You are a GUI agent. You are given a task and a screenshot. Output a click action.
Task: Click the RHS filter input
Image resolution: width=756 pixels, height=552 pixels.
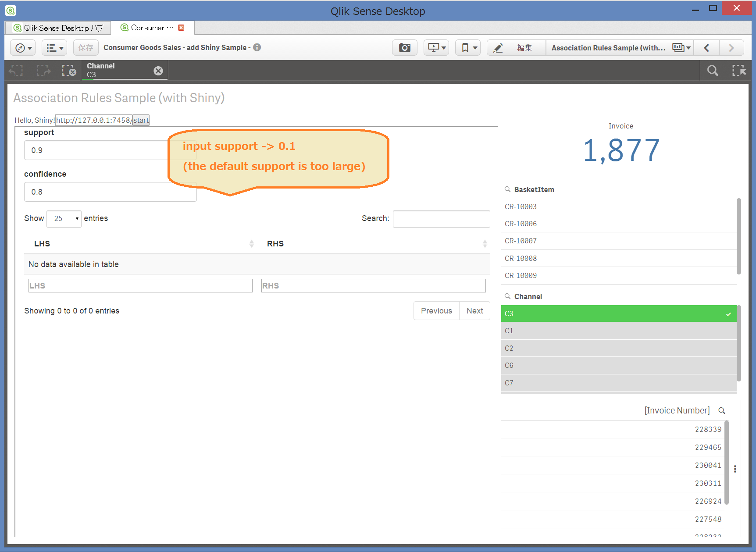click(x=373, y=285)
